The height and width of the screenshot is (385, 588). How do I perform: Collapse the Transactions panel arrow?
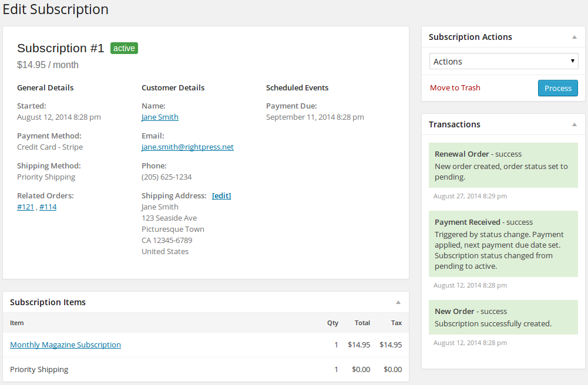(574, 124)
